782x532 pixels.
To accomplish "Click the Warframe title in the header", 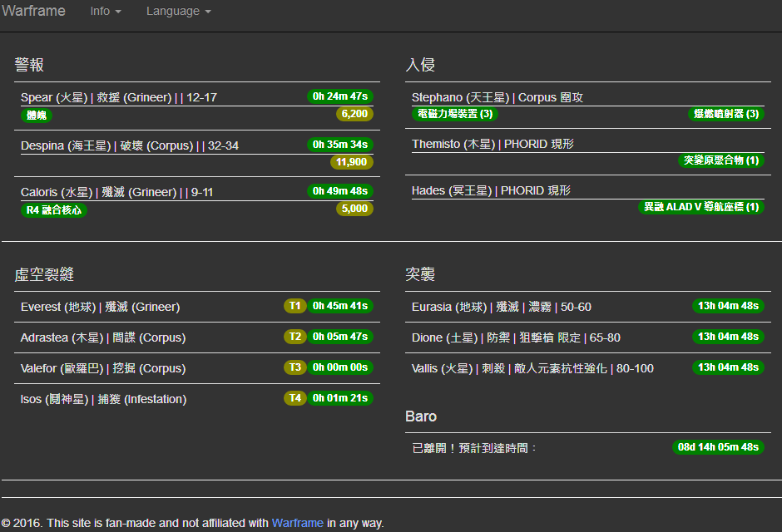I will coord(33,11).
